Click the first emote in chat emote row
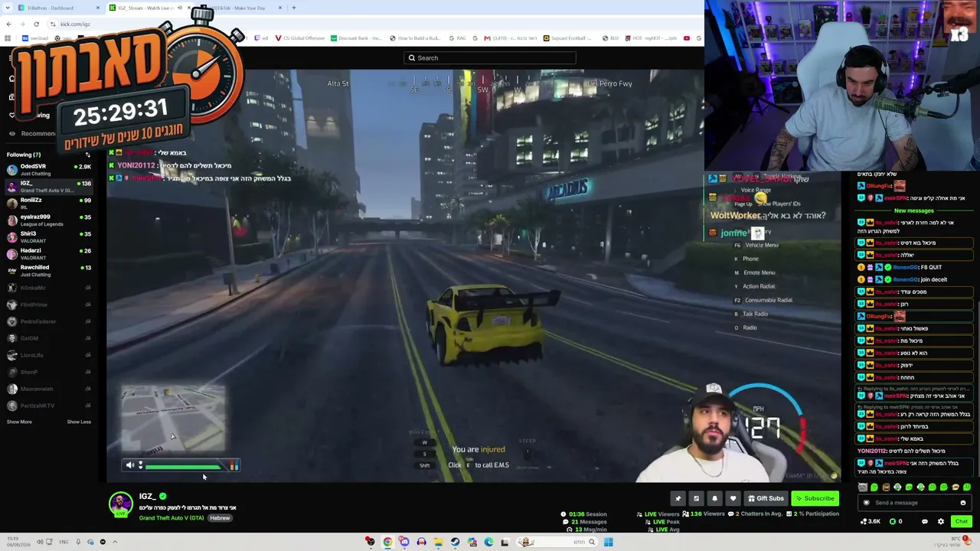Viewport: 980px width, 551px height. (863, 487)
